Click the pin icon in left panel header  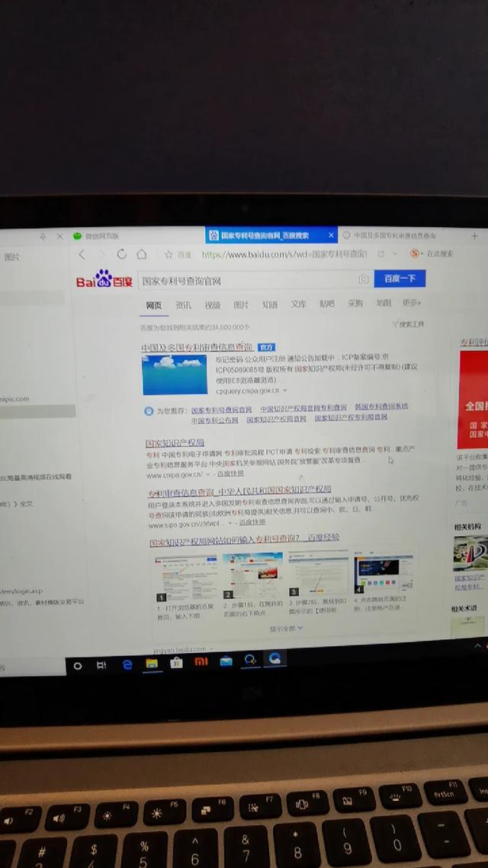point(43,236)
